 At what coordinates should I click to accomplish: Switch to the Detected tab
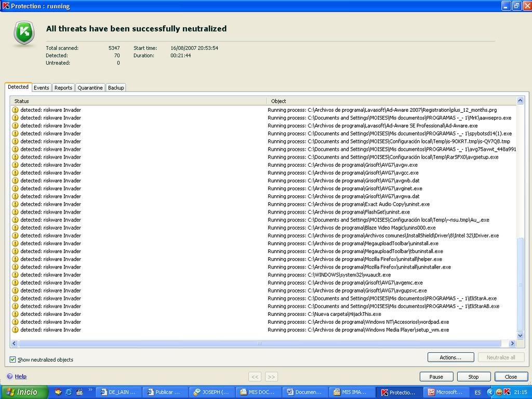point(18,87)
